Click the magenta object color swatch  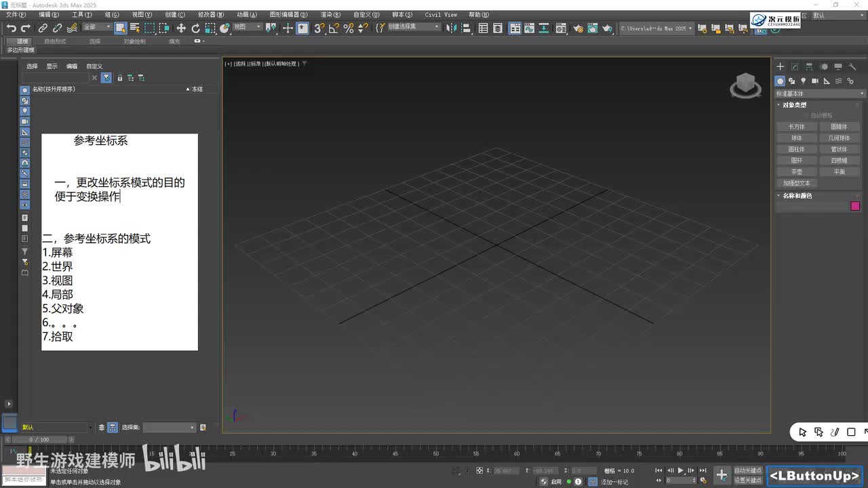(855, 206)
